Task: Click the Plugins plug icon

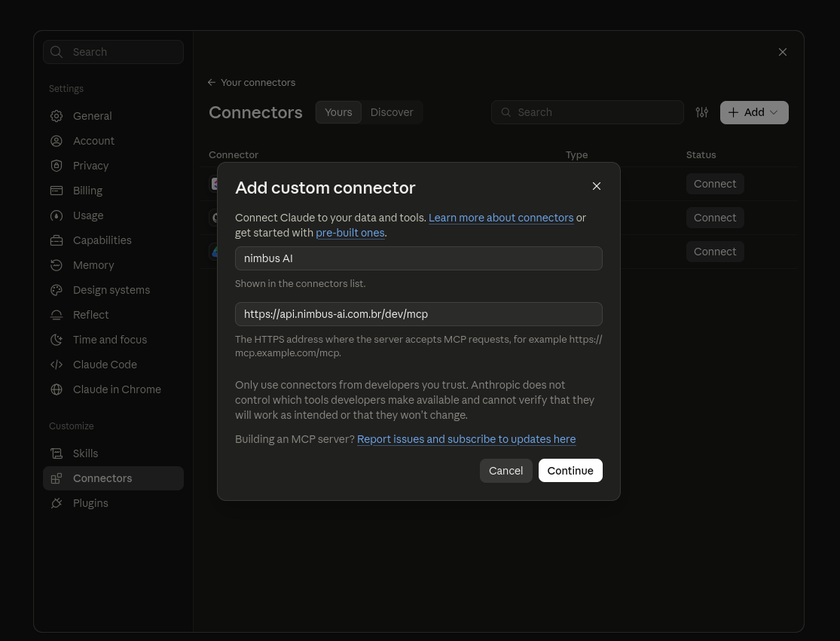Action: point(57,503)
